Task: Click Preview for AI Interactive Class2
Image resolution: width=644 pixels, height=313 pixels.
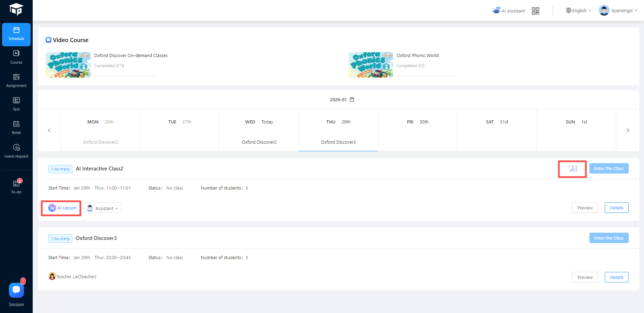Action: tap(585, 208)
